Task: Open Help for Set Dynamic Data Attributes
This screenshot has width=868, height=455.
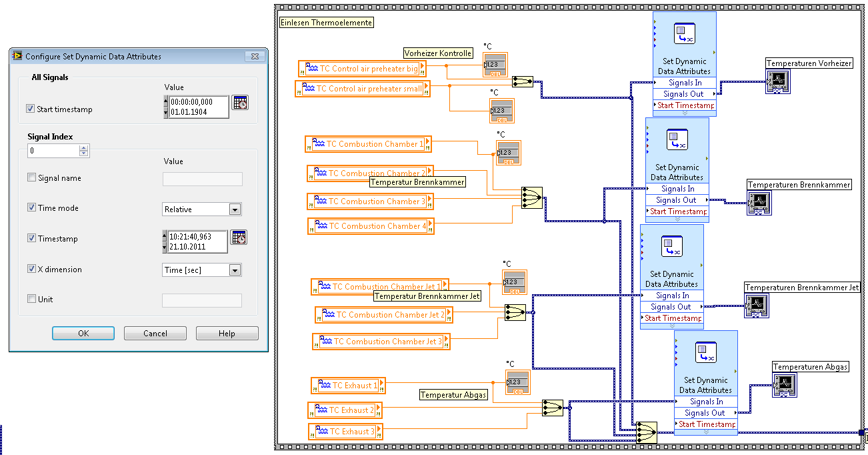Action: (x=227, y=334)
